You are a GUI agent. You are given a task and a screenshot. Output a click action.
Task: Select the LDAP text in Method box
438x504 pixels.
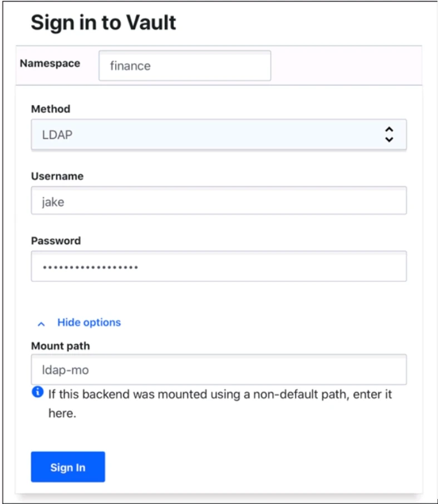(x=57, y=135)
